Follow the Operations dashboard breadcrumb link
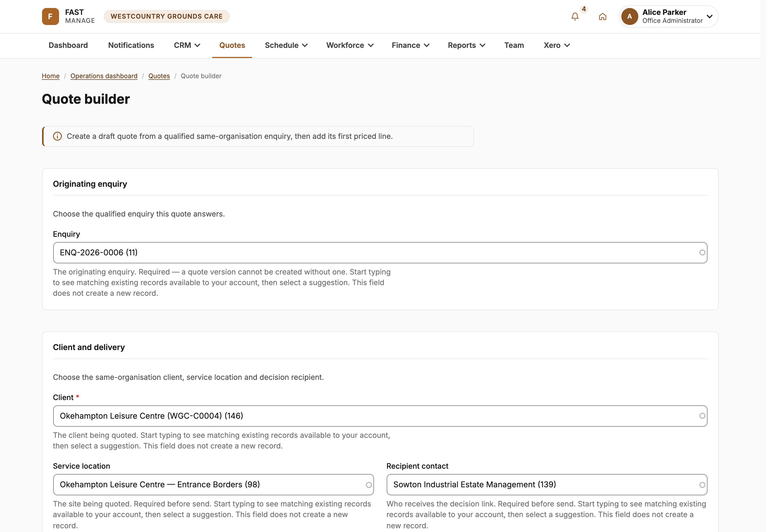 [x=104, y=76]
